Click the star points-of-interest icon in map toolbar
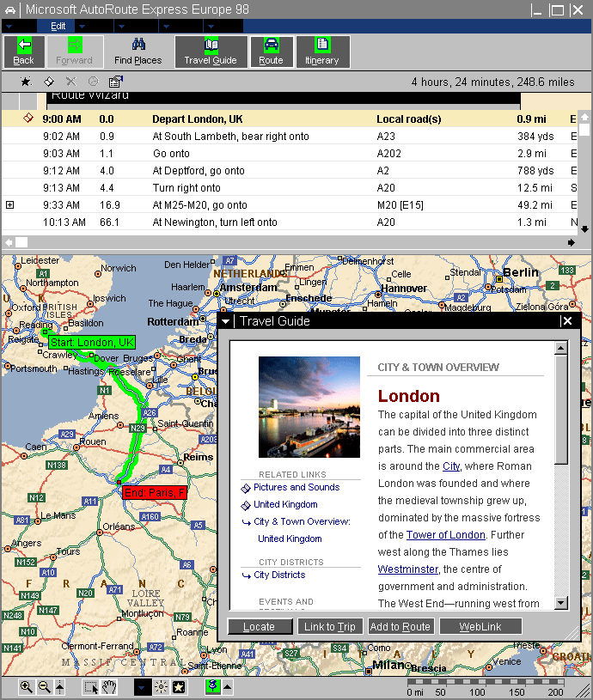The width and height of the screenshot is (593, 700). 179,687
